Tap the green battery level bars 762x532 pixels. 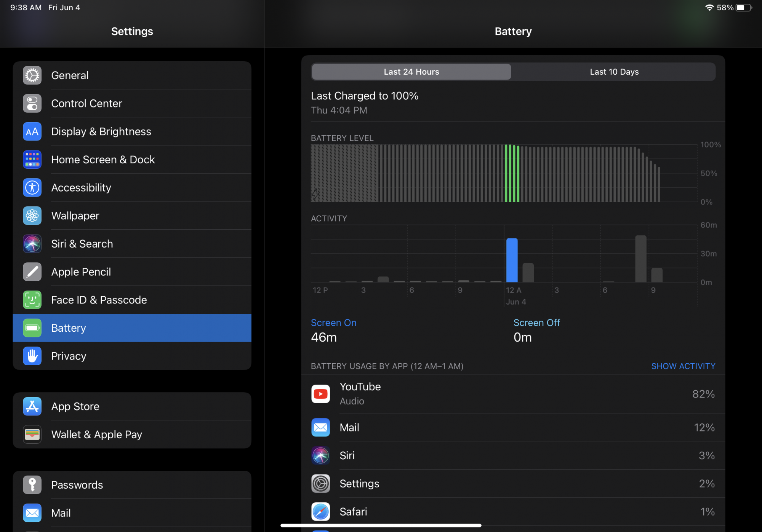(x=512, y=173)
